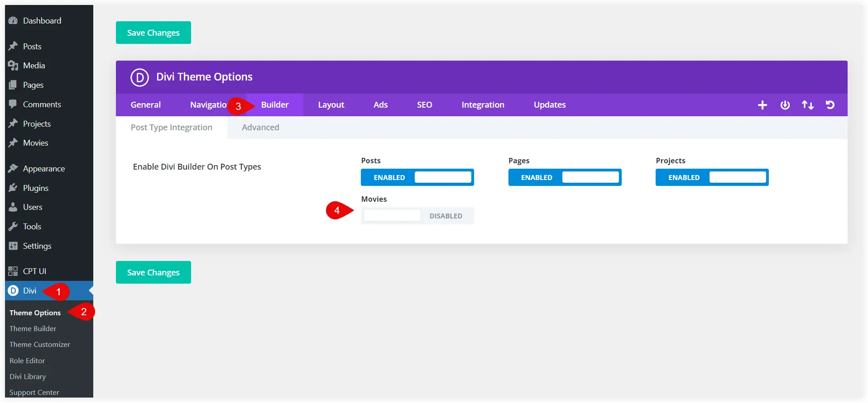Image resolution: width=868 pixels, height=403 pixels.
Task: Click the Movies pushpin icon
Action: tap(13, 143)
